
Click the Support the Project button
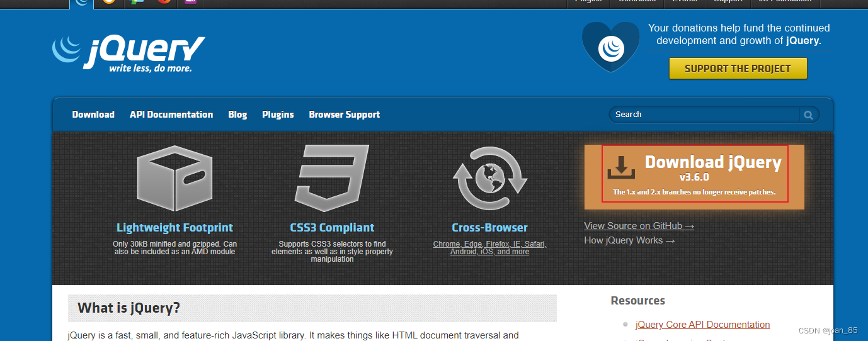[738, 69]
